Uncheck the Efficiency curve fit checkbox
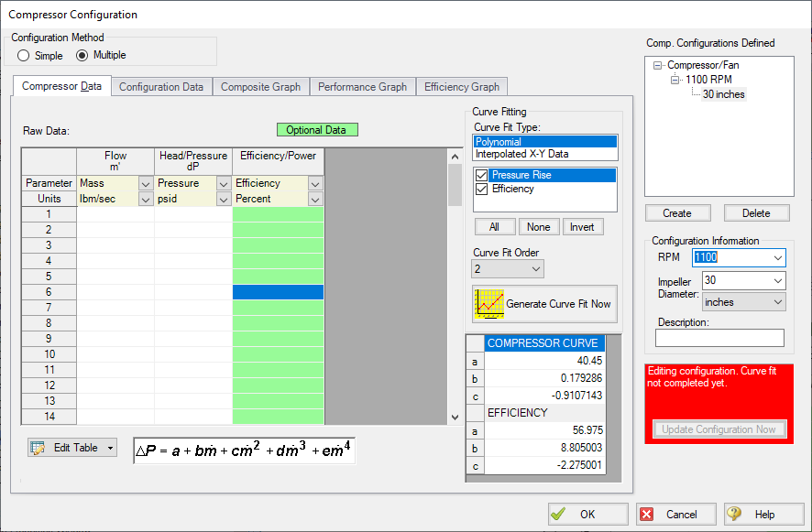The image size is (812, 532). click(x=482, y=189)
